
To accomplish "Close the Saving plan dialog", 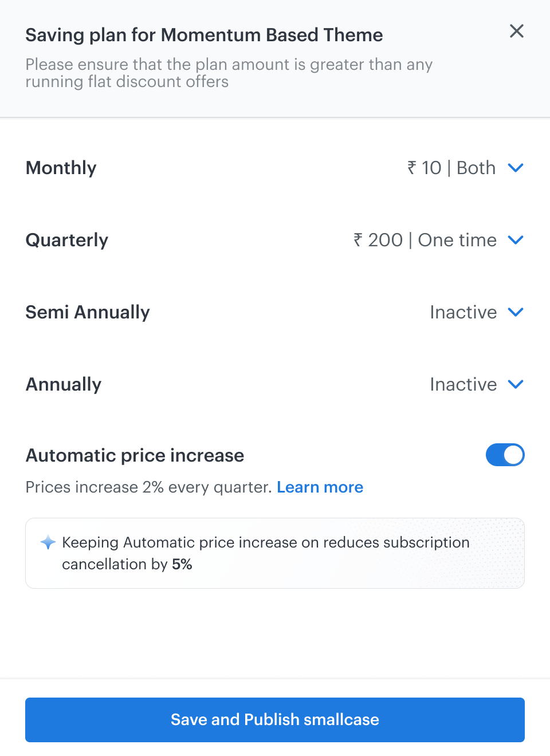I will [517, 31].
